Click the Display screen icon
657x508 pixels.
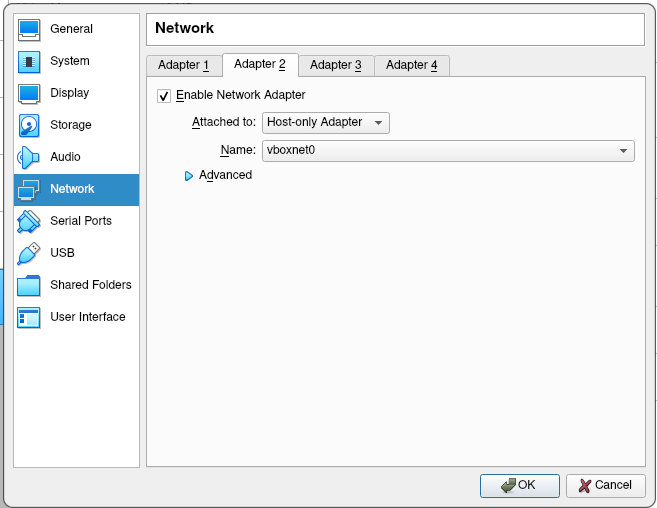tap(29, 93)
